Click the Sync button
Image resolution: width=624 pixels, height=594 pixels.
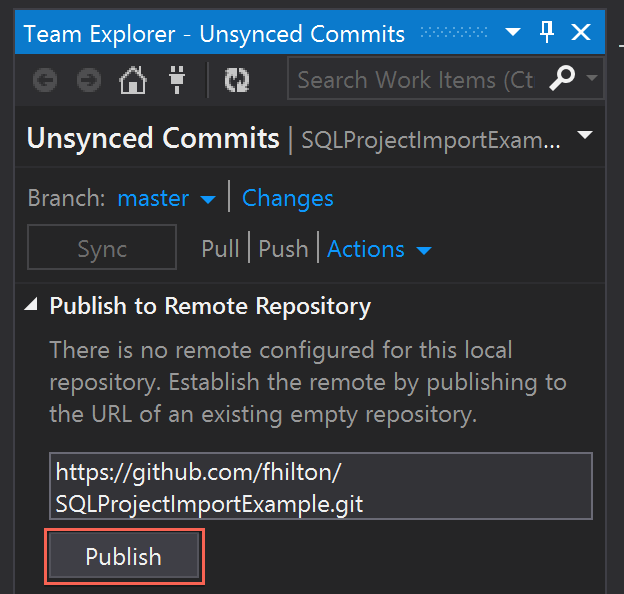click(102, 247)
